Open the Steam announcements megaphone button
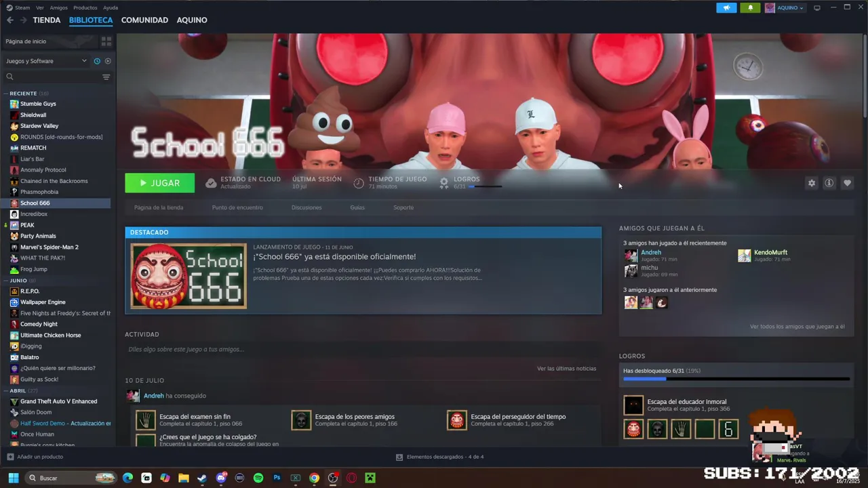Viewport: 868px width, 488px height. pos(726,7)
